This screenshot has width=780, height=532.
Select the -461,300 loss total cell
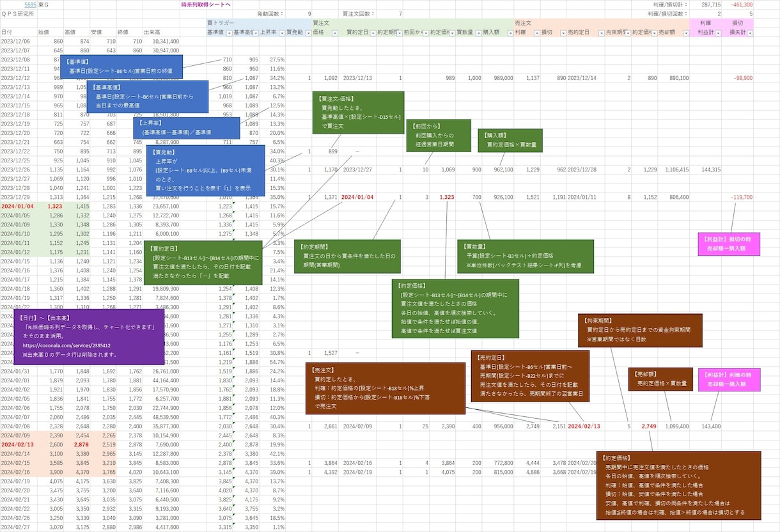click(737, 4)
